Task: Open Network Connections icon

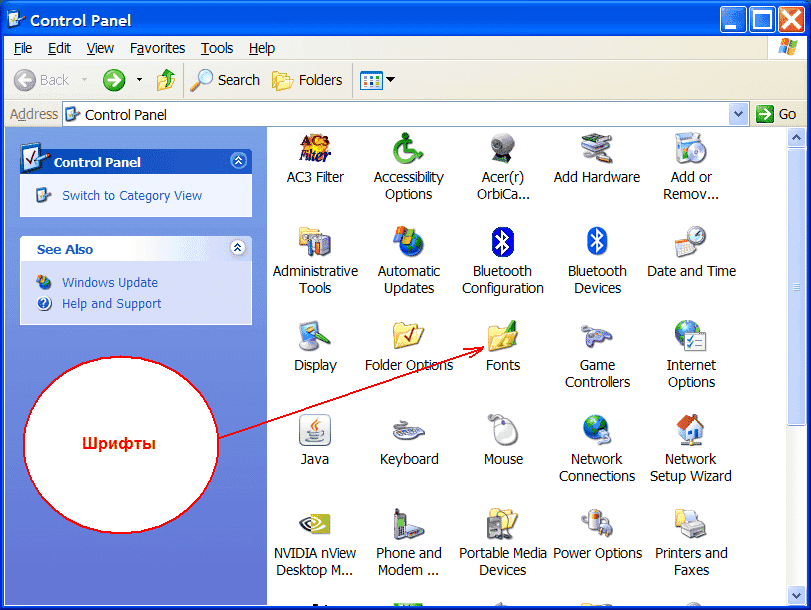Action: [x=597, y=432]
